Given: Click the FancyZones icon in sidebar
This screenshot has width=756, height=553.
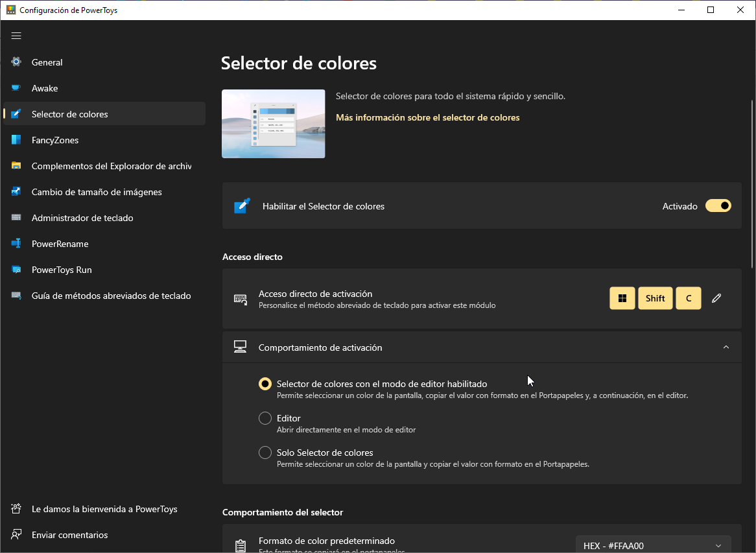Looking at the screenshot, I should 17,139.
